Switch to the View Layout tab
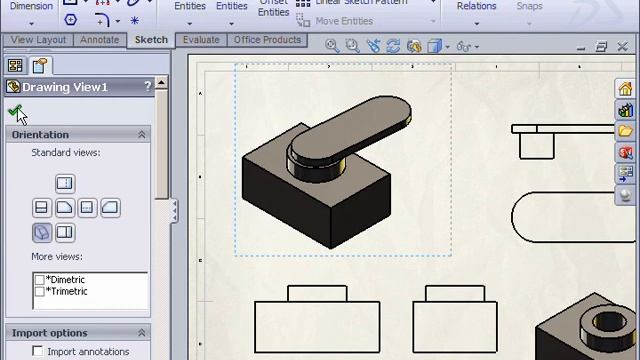Screen dimensions: 640x360 click(38, 40)
